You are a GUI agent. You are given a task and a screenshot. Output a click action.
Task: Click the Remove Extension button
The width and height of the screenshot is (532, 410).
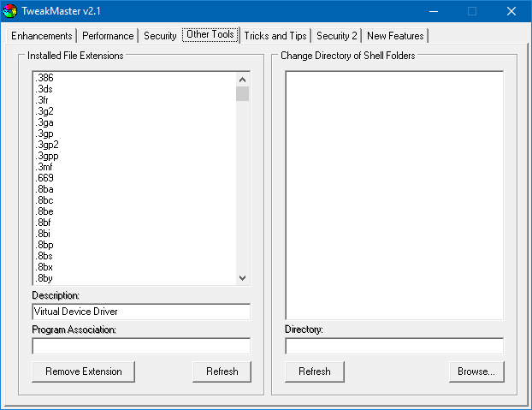(x=84, y=371)
